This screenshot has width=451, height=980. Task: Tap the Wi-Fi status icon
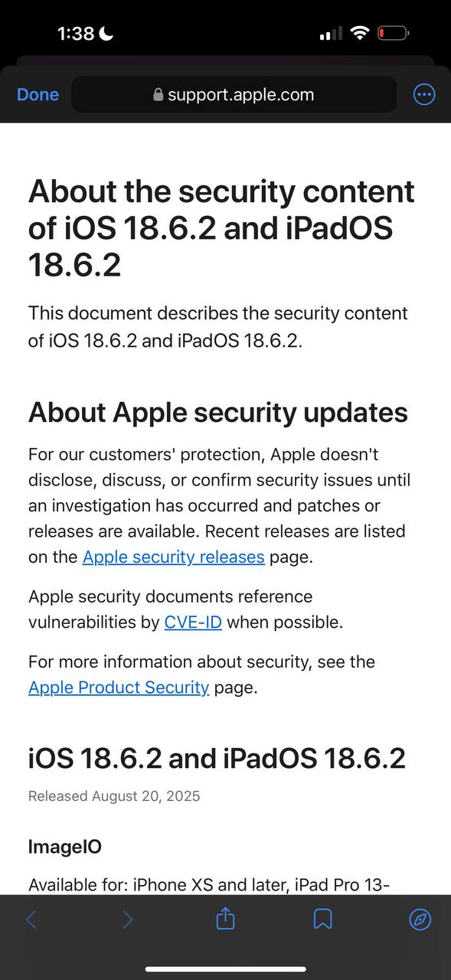359,33
